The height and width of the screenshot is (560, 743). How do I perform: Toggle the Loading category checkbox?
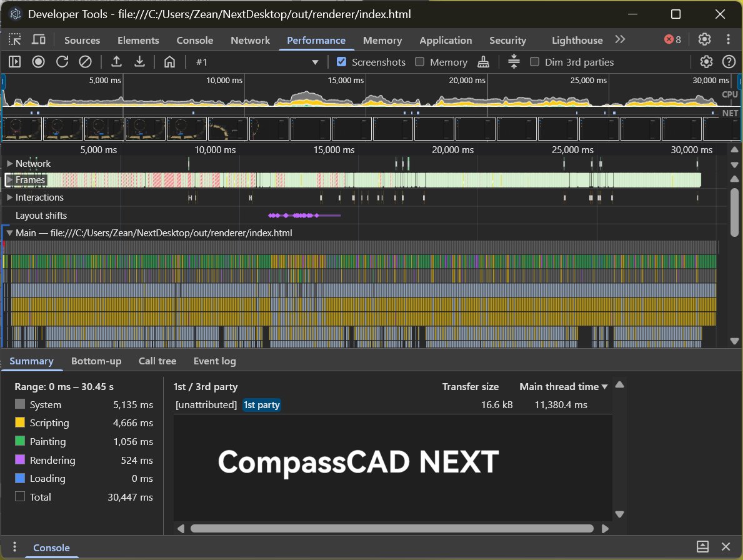[x=20, y=478]
